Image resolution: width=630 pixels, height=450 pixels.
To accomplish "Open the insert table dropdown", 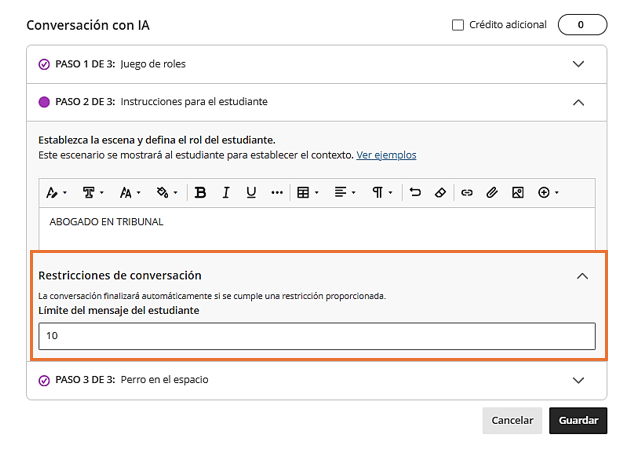I will coord(308,192).
